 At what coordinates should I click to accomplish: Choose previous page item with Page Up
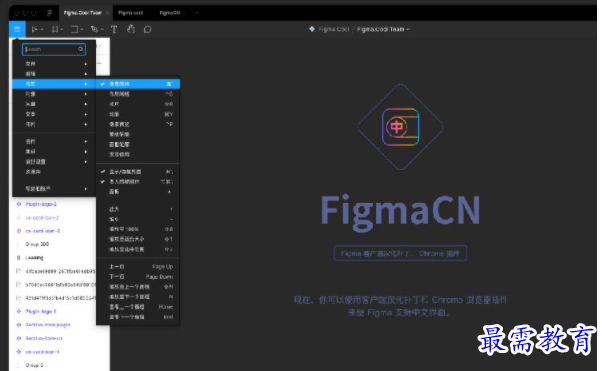click(x=138, y=266)
